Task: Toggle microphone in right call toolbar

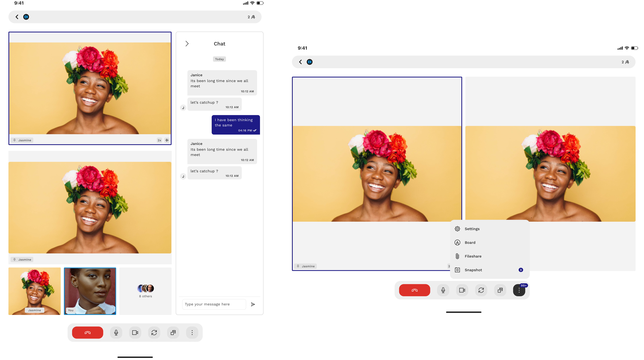Action: pos(443,290)
